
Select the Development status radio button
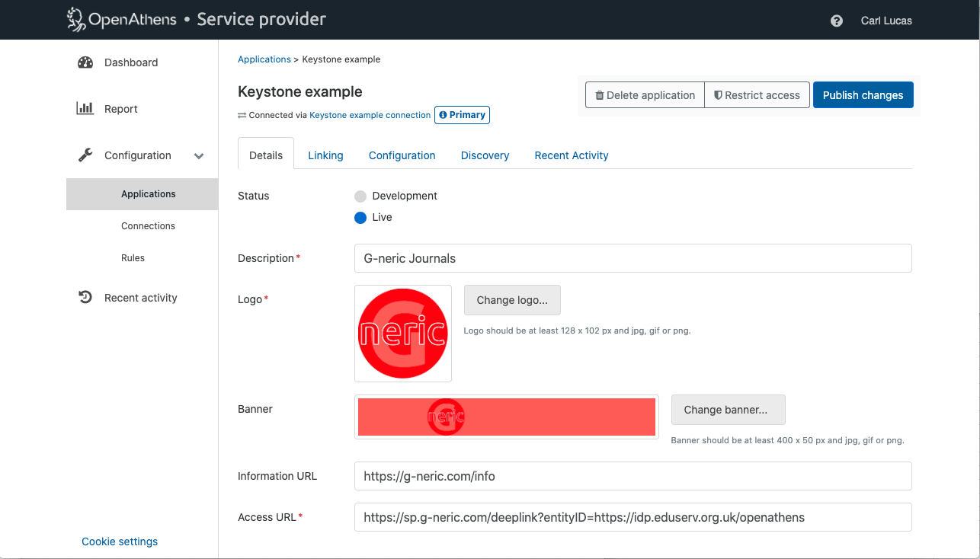[x=360, y=196]
